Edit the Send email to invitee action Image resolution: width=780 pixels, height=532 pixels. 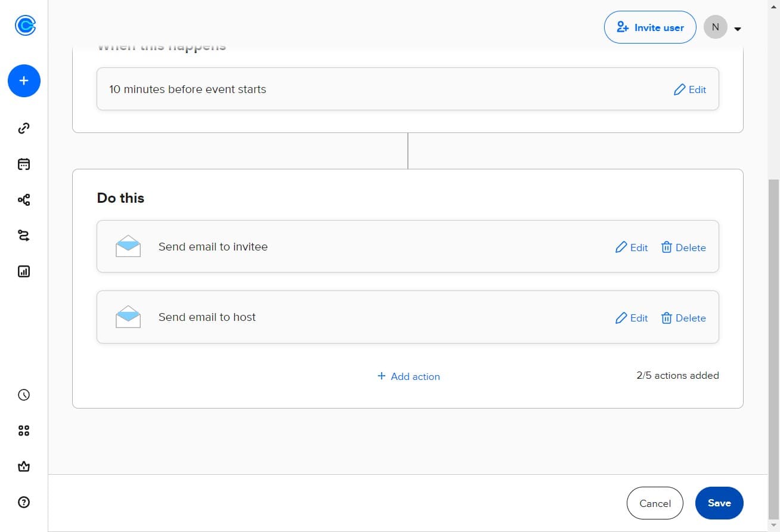[632, 248]
